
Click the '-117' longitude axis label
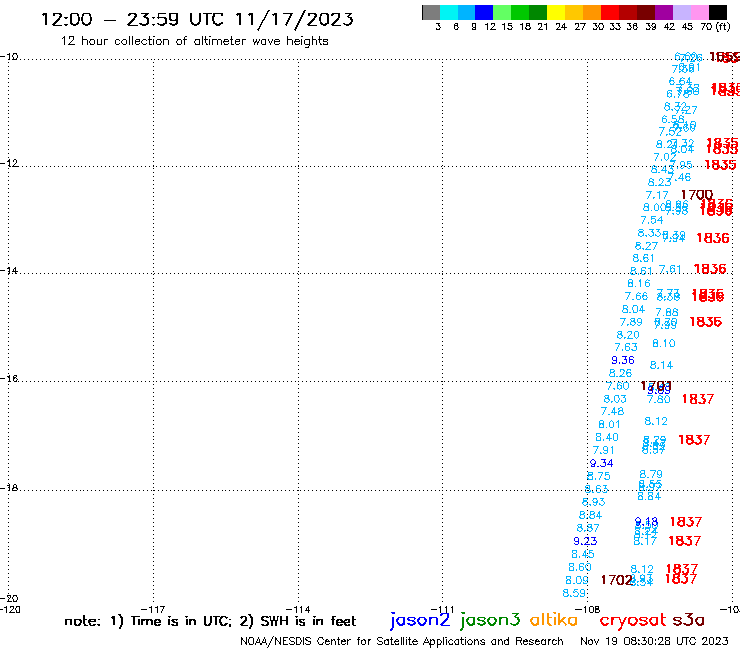(153, 609)
